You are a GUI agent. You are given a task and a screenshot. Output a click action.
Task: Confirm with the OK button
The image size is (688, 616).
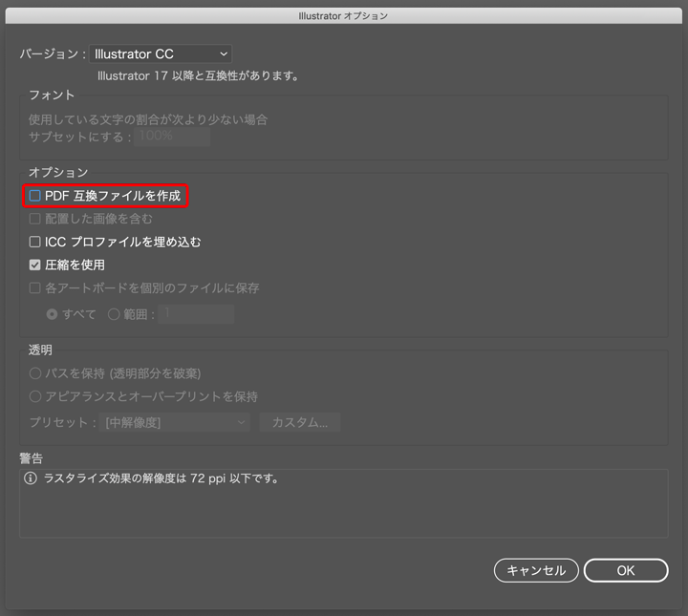coord(626,570)
